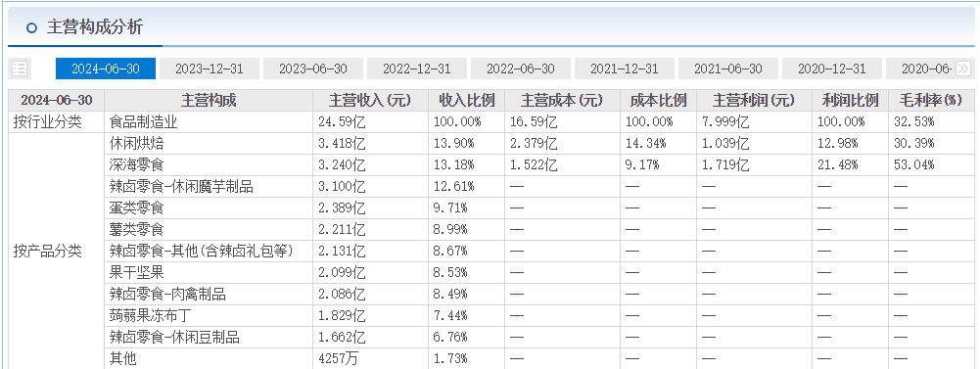Click the 3.100亿 revenue value
Image resolution: width=980 pixels, height=369 pixels.
343,187
